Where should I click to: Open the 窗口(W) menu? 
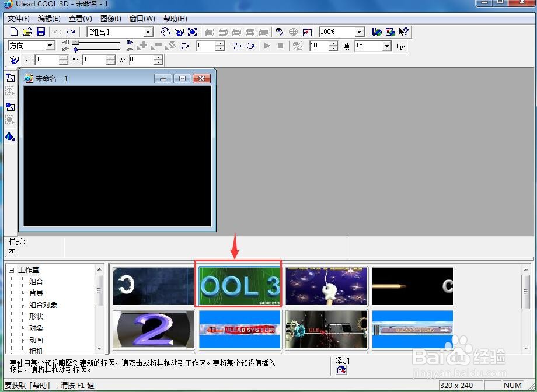click(x=142, y=19)
